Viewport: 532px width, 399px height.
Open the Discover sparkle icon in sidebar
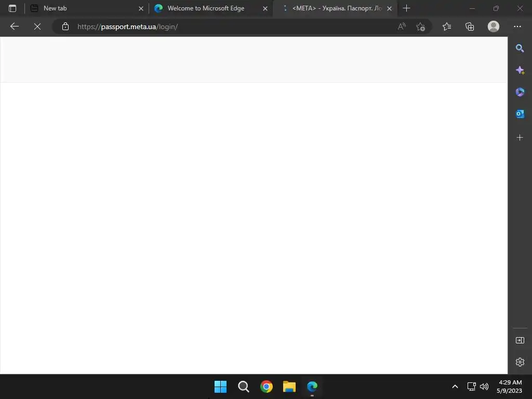click(520, 70)
